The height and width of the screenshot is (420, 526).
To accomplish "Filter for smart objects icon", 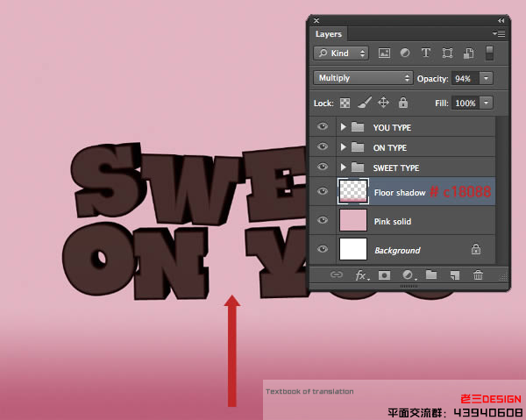I will point(468,53).
